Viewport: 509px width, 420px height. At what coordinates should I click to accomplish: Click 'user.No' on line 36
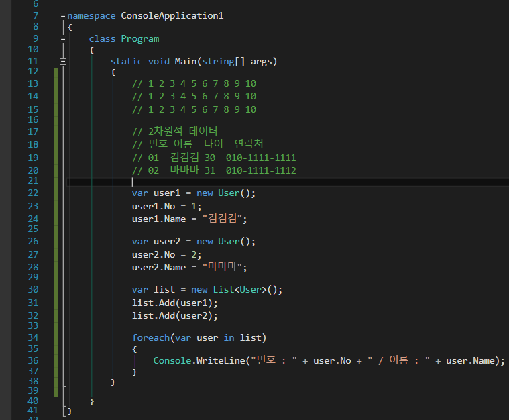pos(332,360)
